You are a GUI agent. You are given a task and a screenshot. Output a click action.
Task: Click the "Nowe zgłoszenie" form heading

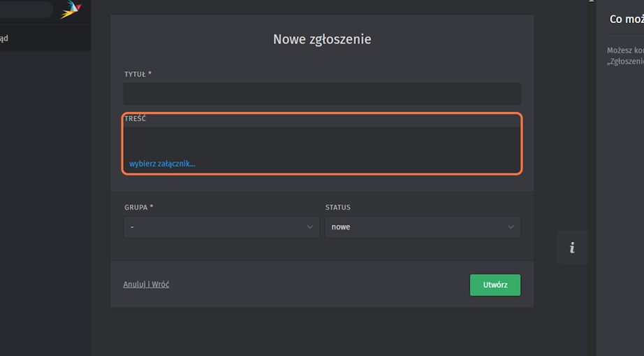[321, 40]
